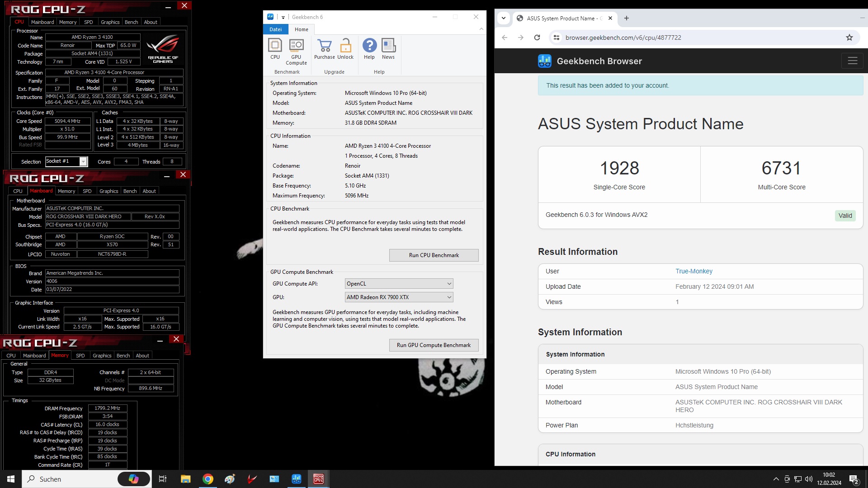Open the GPU Compute API dropdown showing OpenCL
The height and width of the screenshot is (488, 868).
[x=399, y=284]
